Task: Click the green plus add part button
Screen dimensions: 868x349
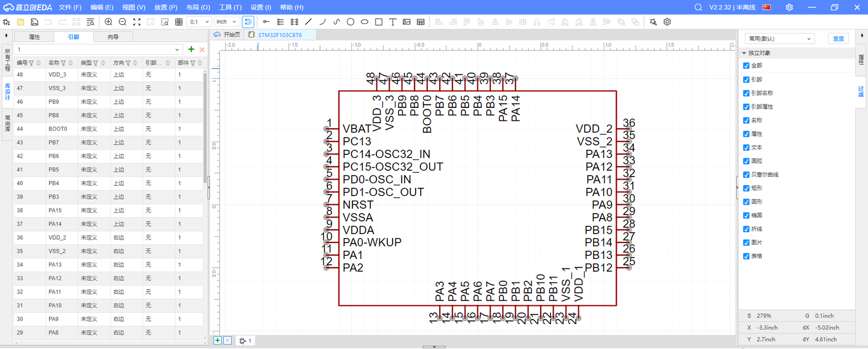Action: point(191,50)
